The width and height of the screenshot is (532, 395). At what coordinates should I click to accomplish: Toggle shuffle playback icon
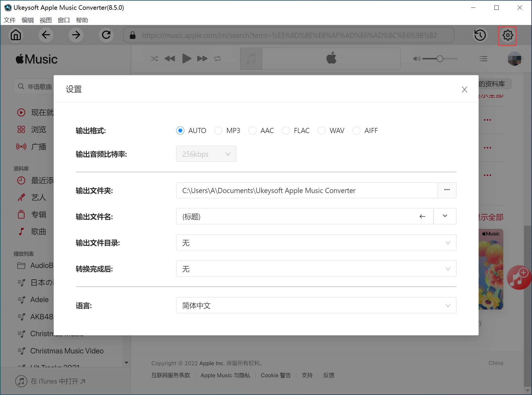[154, 59]
